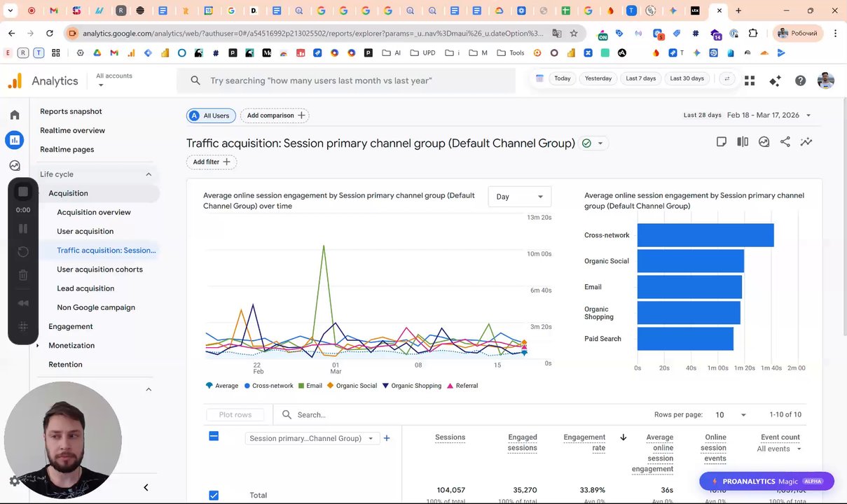Open the Session primary Channel Group dimension dropdown
847x504 pixels.
pos(312,438)
